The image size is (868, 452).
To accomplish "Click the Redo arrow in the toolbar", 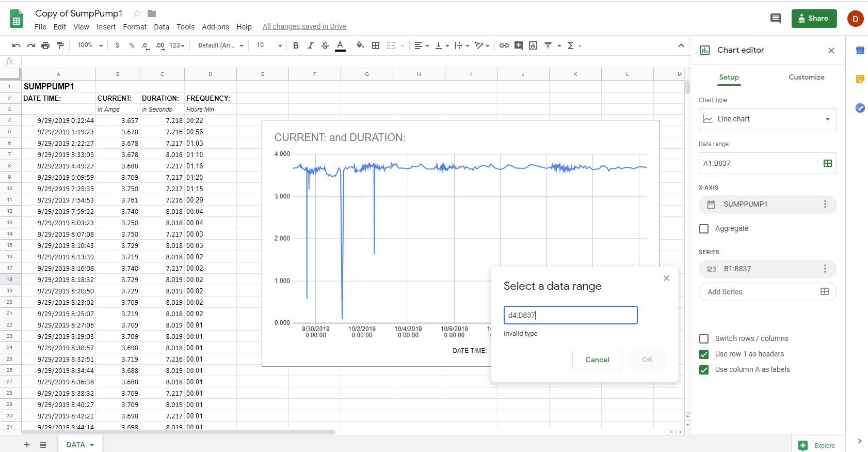I will tap(31, 45).
